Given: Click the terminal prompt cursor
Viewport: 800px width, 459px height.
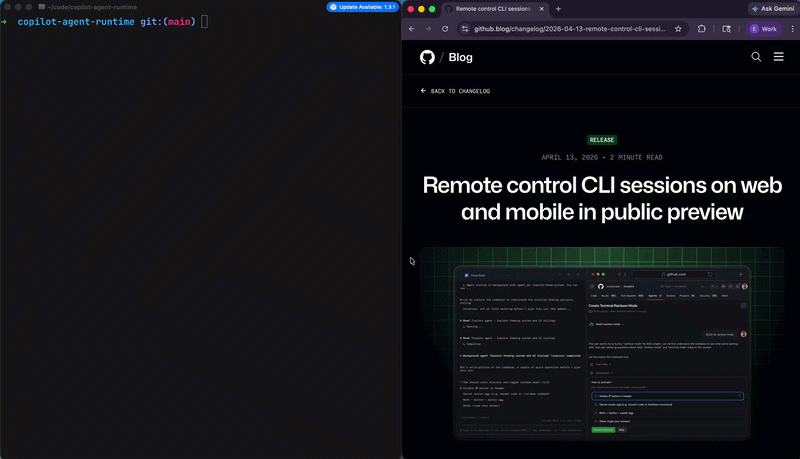Looking at the screenshot, I should pos(204,21).
